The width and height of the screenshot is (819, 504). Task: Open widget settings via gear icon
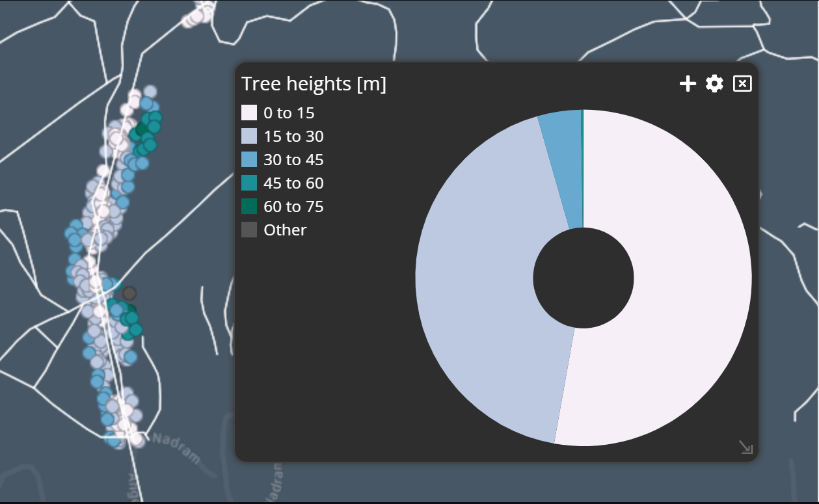[x=714, y=83]
